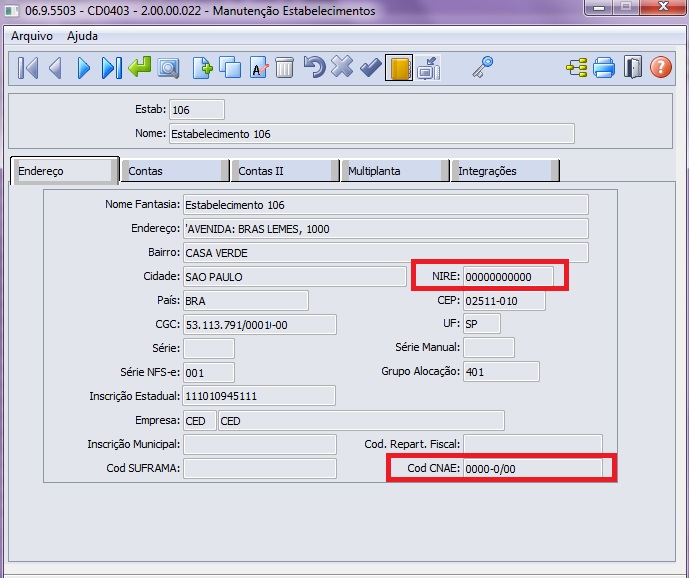Click the Cod CNAE field
The width and height of the screenshot is (689, 578).
[x=533, y=468]
